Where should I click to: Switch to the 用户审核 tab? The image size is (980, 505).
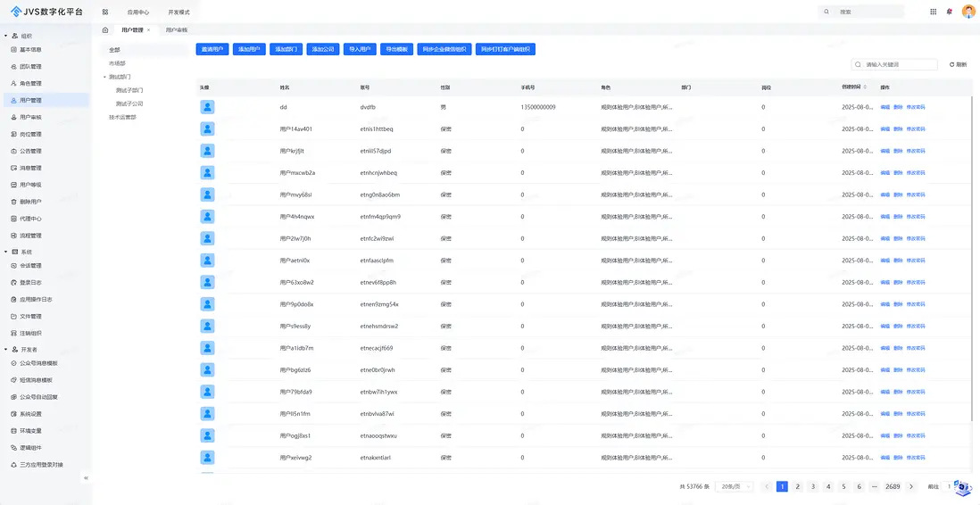[176, 30]
